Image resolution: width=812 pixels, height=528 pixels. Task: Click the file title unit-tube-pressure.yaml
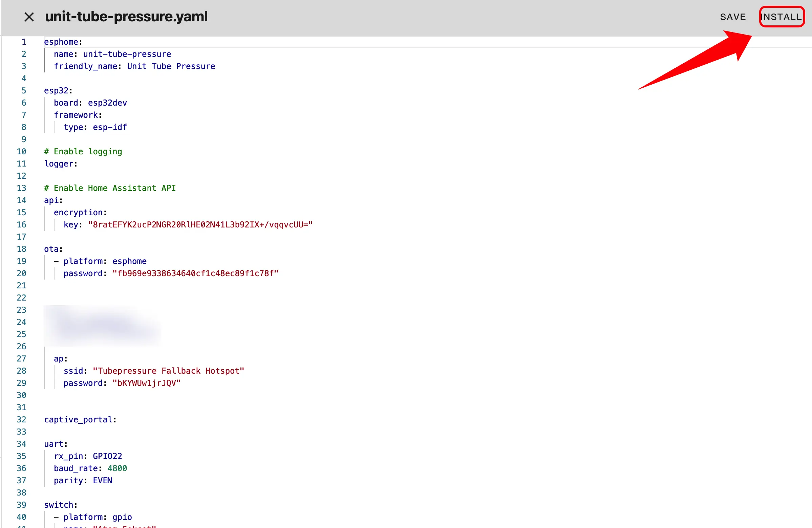[126, 17]
